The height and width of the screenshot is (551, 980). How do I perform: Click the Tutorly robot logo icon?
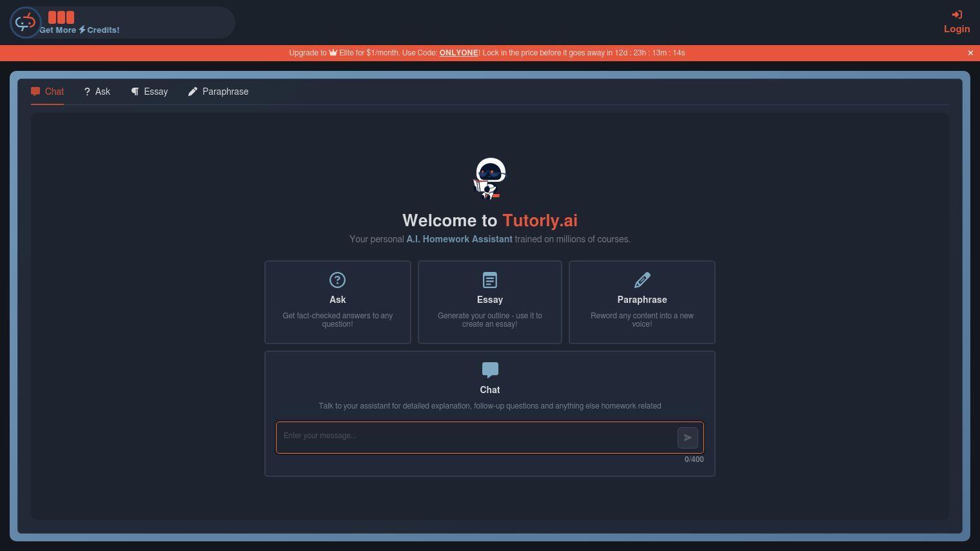tap(26, 23)
